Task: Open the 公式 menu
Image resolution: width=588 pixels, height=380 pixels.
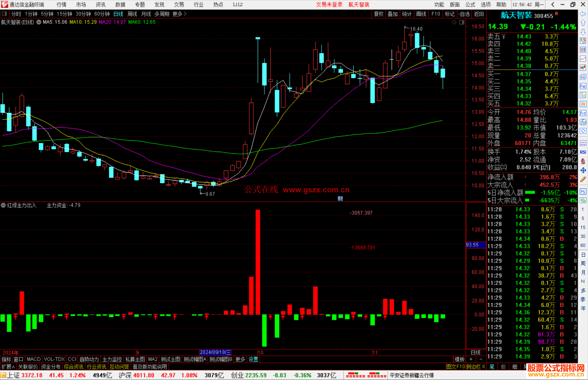Action: (x=470, y=5)
